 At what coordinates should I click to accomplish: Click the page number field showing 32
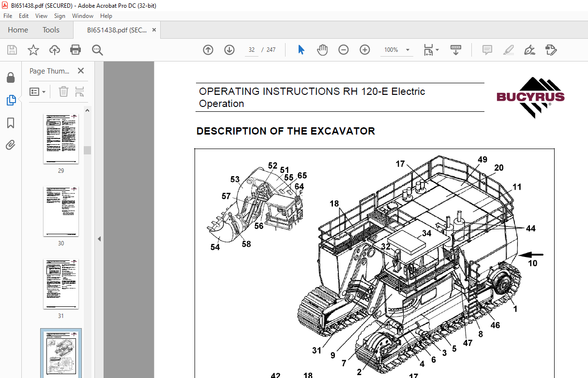click(x=251, y=50)
